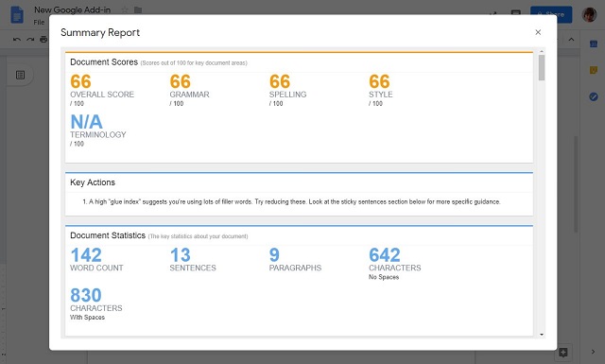Click the SPELLING score label
The height and width of the screenshot is (364, 605).
click(x=287, y=95)
